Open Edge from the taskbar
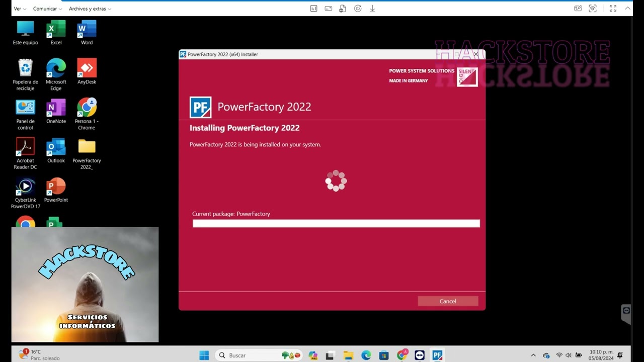 click(366, 355)
